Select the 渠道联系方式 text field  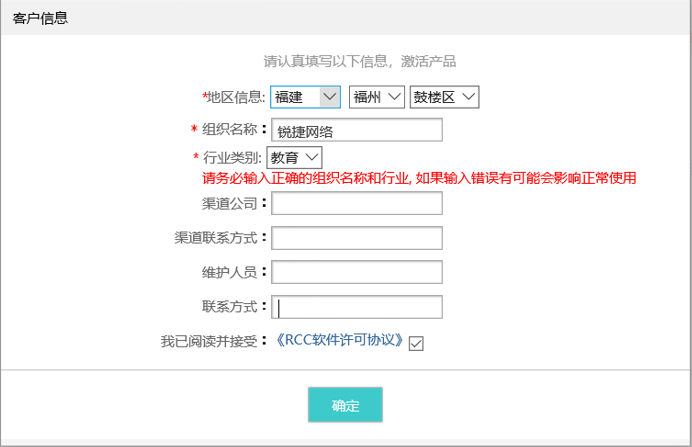[x=357, y=238]
